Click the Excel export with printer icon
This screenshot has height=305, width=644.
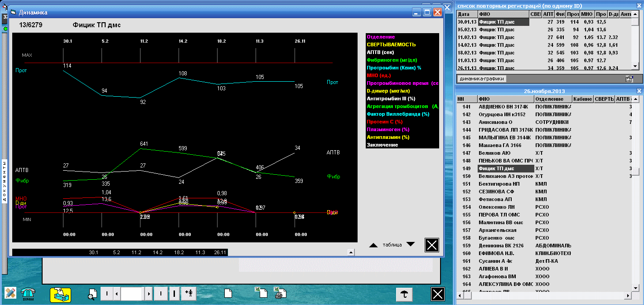click(x=280, y=294)
